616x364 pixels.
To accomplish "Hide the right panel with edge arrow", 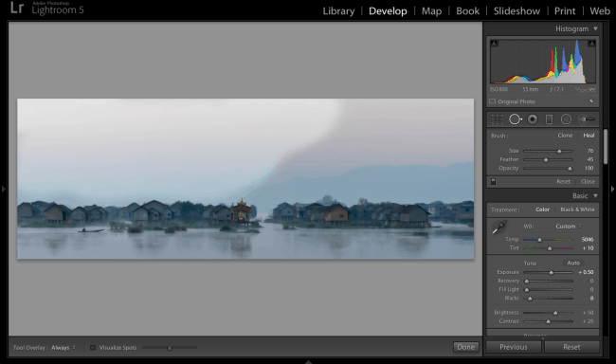I will 612,189.
